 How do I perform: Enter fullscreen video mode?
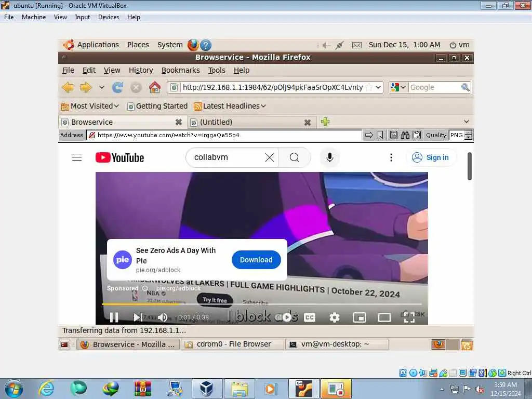pyautogui.click(x=409, y=317)
